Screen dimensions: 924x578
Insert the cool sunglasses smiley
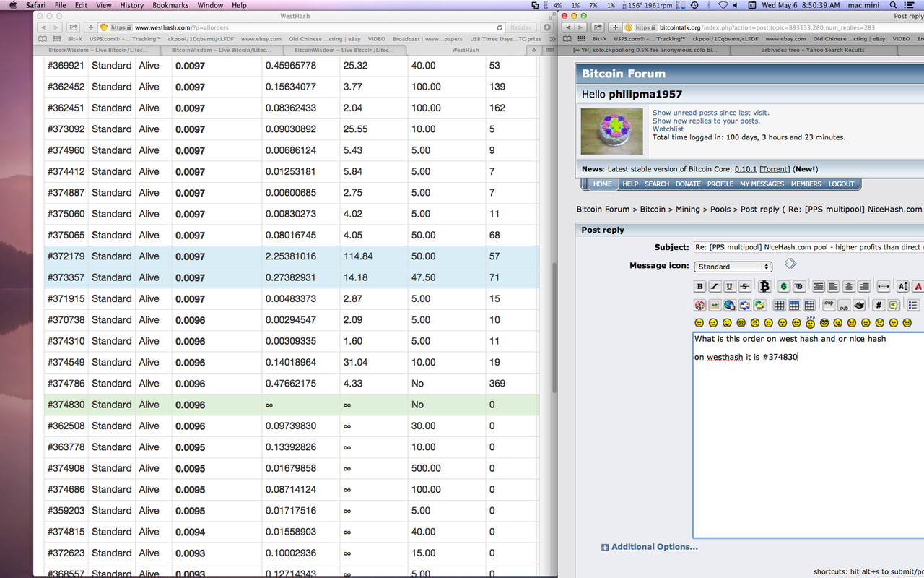coord(796,323)
